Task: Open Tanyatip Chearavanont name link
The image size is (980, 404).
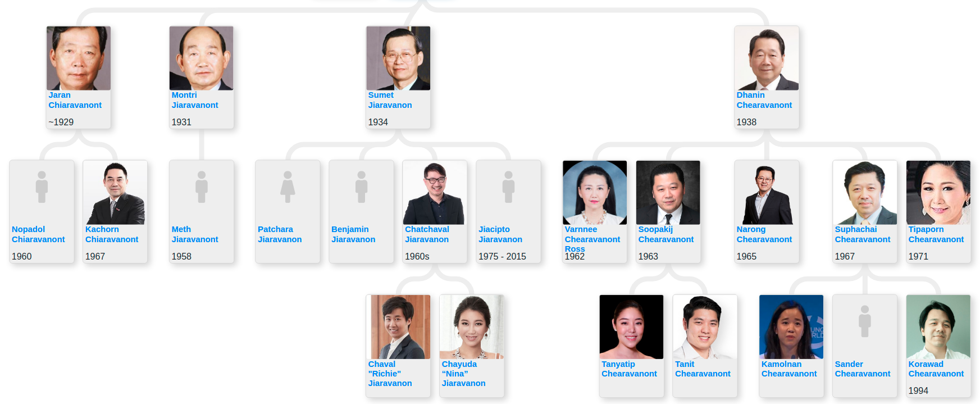Action: (629, 369)
